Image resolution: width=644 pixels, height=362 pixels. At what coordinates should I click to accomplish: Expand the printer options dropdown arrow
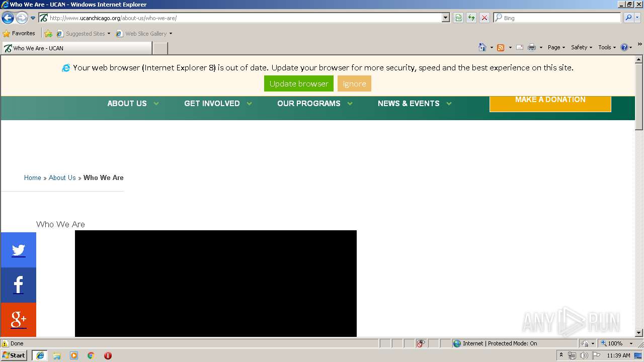[541, 47]
